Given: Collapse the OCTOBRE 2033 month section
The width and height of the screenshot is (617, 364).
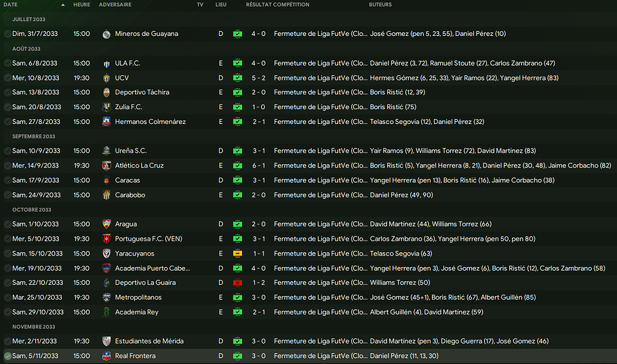Looking at the screenshot, I should (x=31, y=210).
